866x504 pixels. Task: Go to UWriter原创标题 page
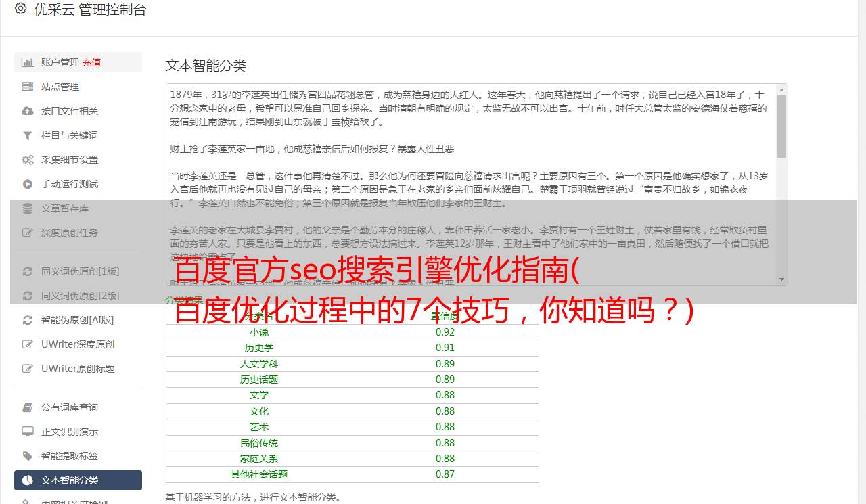[78, 369]
